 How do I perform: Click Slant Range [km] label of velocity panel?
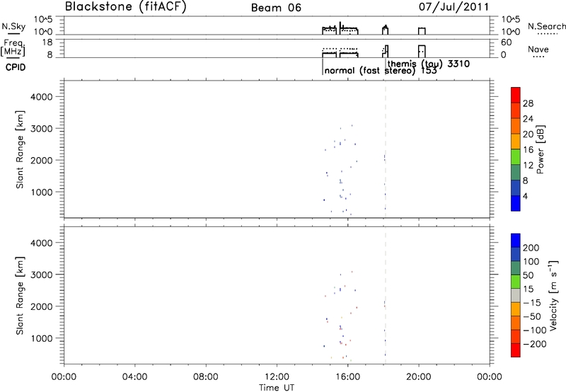pos(20,296)
